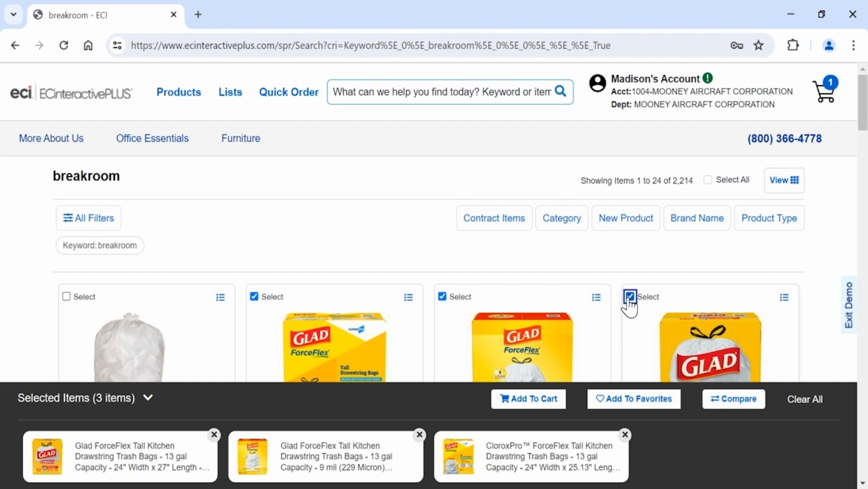
Task: Remove Glad ForceFlex 9 mil selected item
Action: (419, 434)
